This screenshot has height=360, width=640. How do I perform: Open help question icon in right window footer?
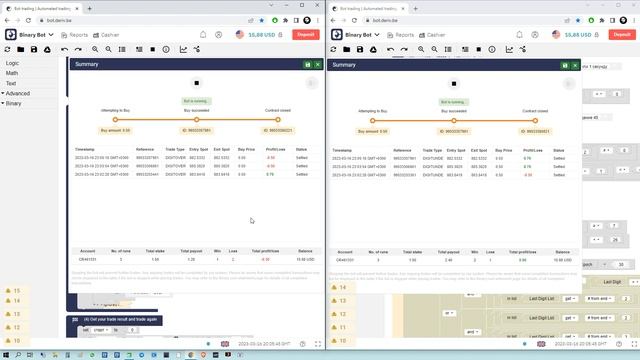click(x=619, y=344)
